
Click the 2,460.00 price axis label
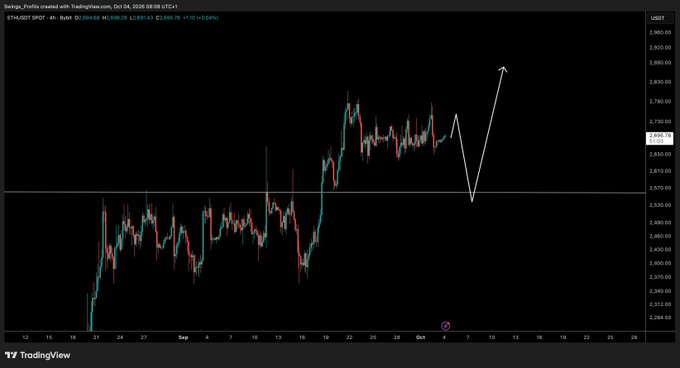tap(660, 236)
